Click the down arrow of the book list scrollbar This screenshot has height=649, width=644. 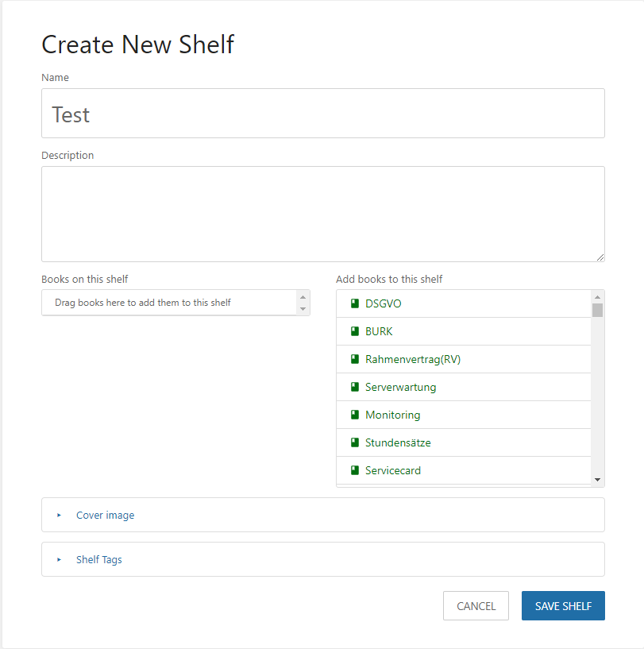[598, 480]
